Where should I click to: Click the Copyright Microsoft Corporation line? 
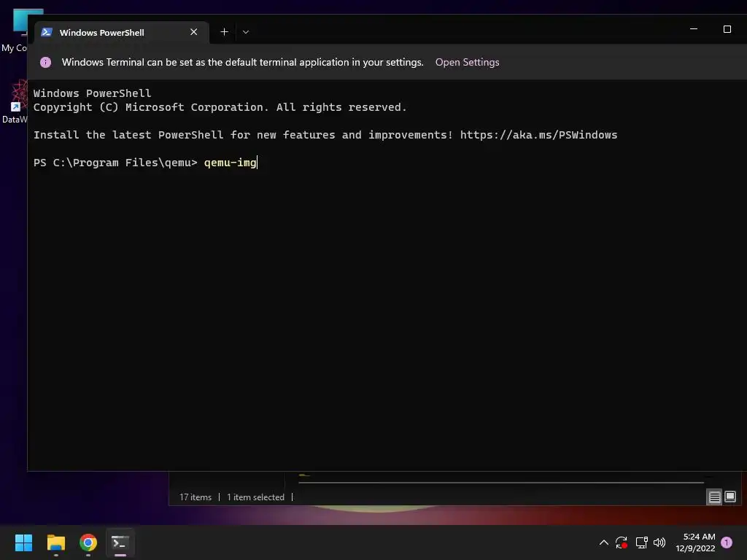pos(220,108)
